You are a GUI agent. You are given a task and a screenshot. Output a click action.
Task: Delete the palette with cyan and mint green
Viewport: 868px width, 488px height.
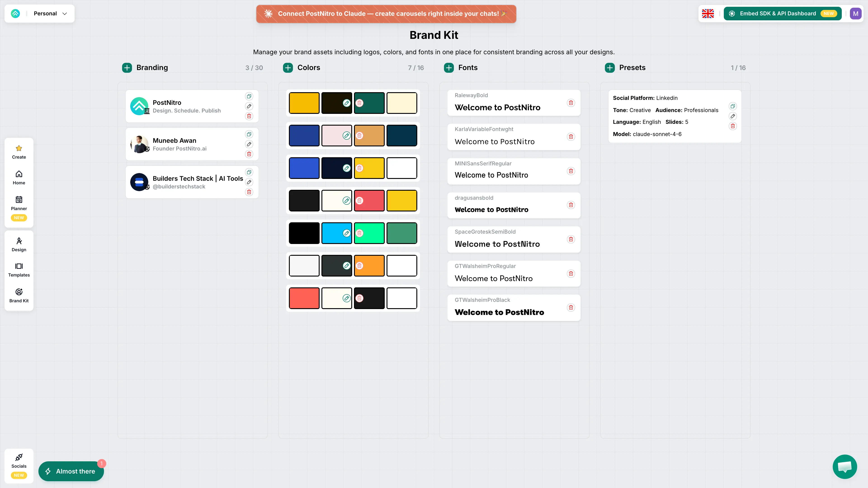pyautogui.click(x=360, y=233)
